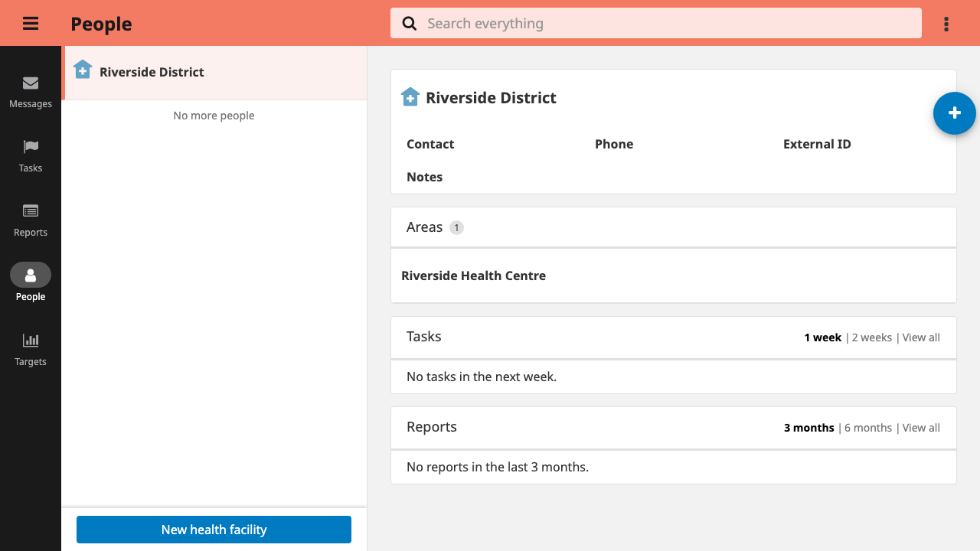Open the three-dot more options menu
980x551 pixels.
pyautogui.click(x=946, y=24)
